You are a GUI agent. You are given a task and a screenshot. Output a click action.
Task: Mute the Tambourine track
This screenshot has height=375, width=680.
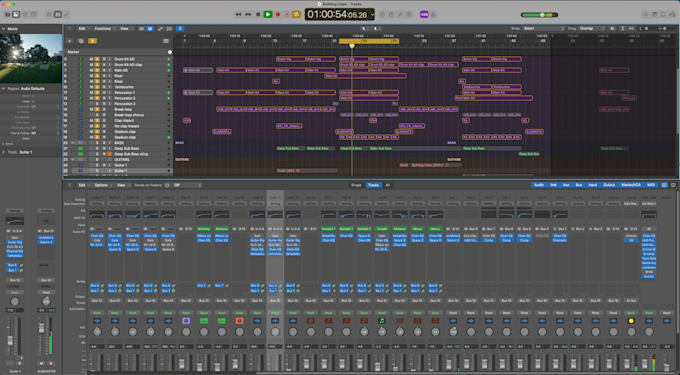(91, 87)
